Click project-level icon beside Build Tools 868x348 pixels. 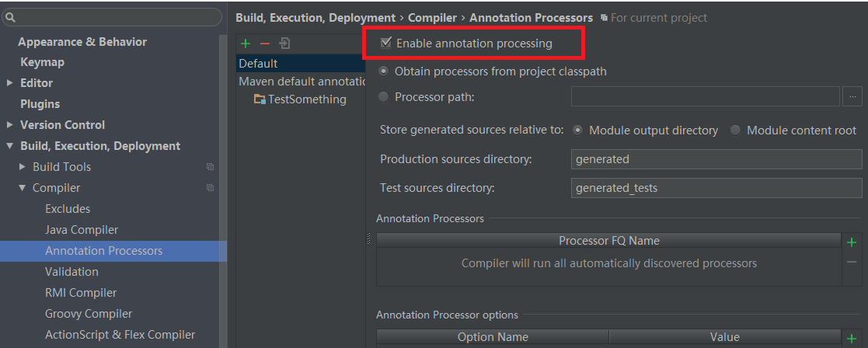(210, 167)
